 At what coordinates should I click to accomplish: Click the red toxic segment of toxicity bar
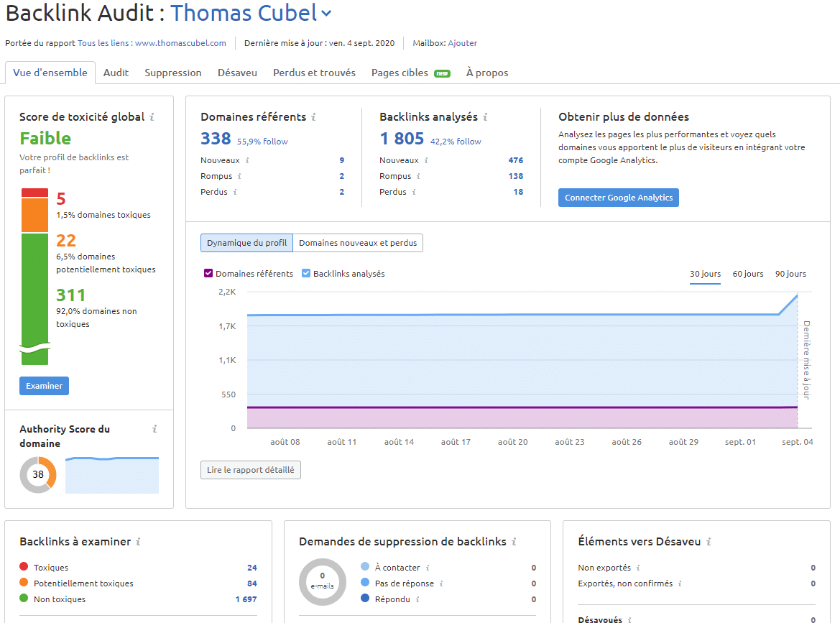click(34, 193)
